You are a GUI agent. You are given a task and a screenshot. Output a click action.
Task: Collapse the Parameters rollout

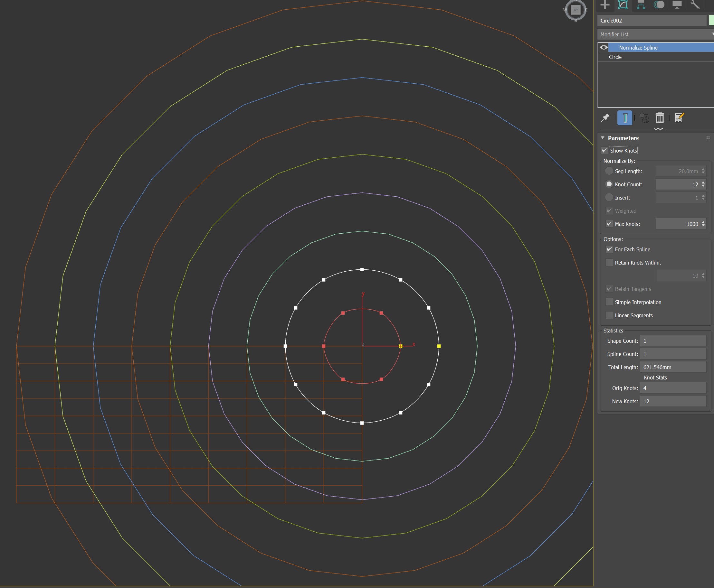(603, 138)
